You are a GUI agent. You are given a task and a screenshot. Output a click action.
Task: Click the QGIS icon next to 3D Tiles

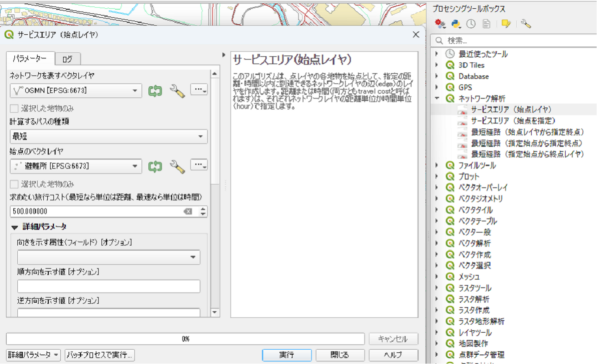(450, 65)
